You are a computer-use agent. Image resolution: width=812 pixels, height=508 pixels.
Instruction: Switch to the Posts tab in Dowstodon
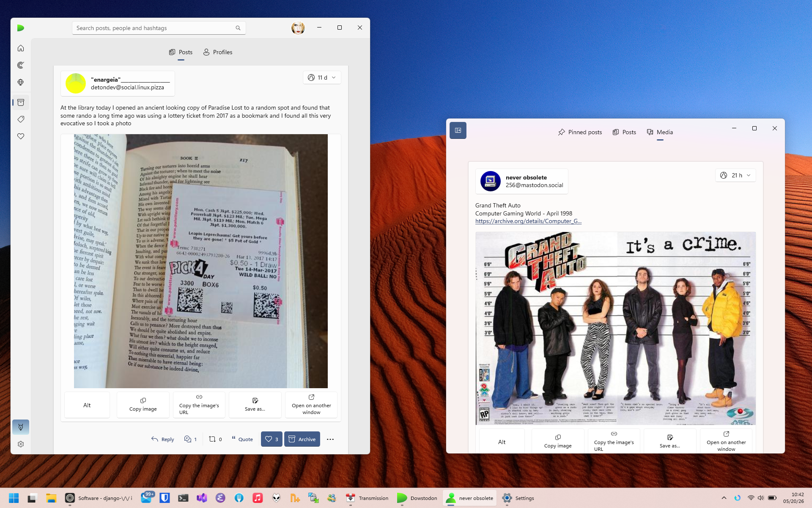coord(181,52)
